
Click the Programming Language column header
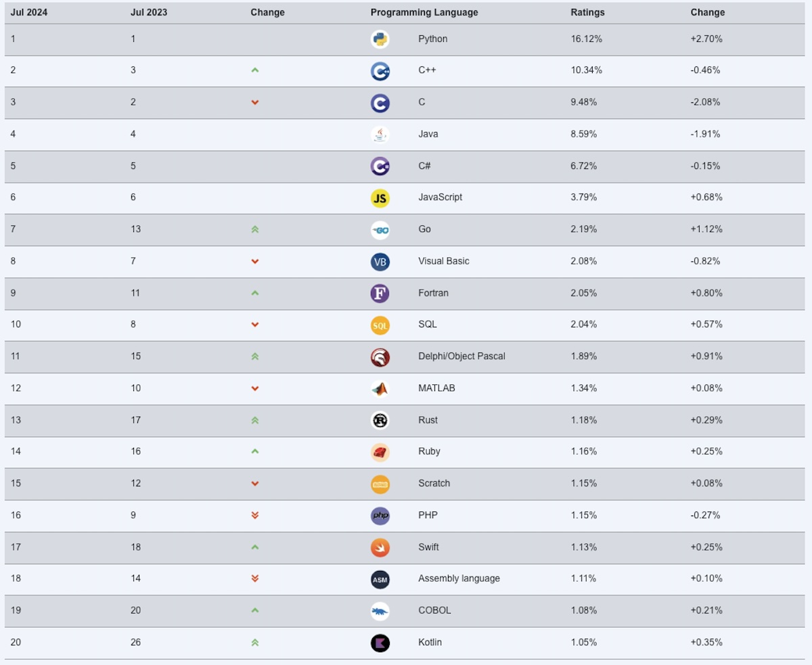coord(424,12)
